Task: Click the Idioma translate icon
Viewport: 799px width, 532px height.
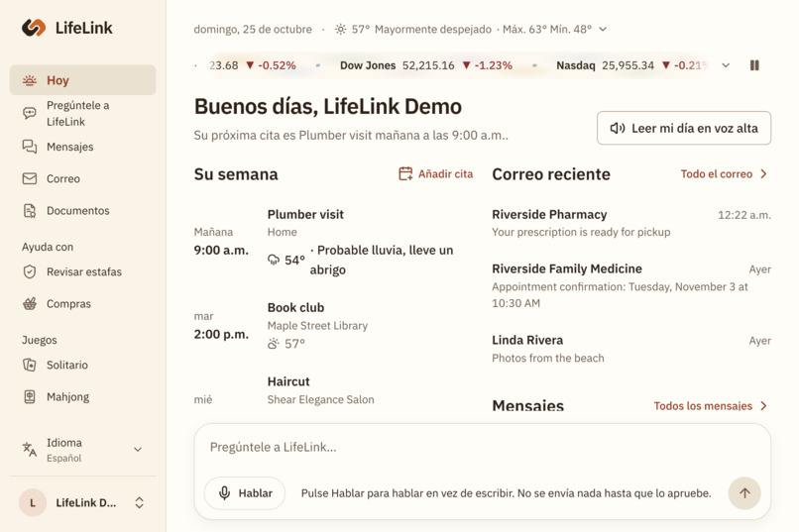Action: click(30, 450)
